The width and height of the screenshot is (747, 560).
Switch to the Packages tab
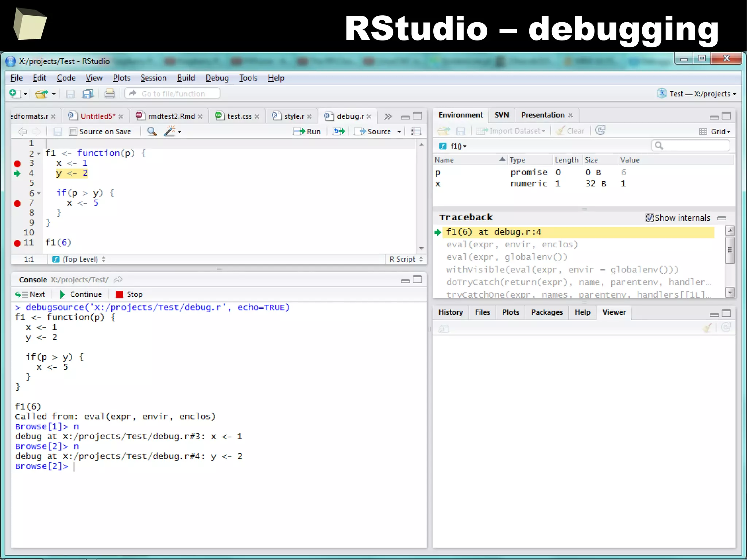tap(547, 312)
